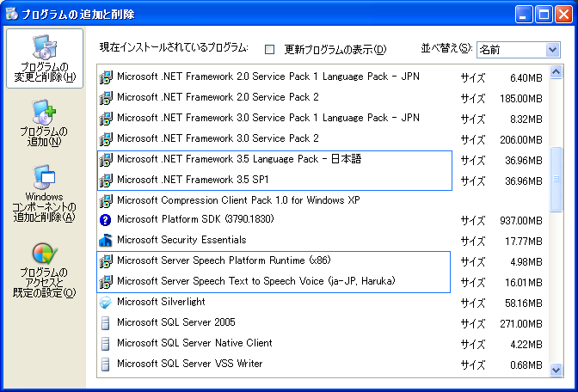Click the Microsoft SQL Server 2005 icon
578x392 pixels.
pyautogui.click(x=106, y=323)
